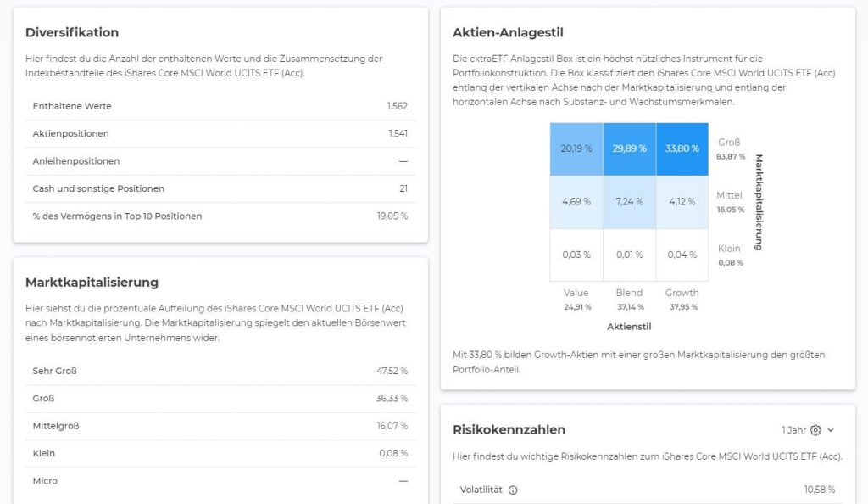The image size is (868, 504).
Task: Click the vertical Marktkapitalisierung axis label
Action: coord(759,202)
